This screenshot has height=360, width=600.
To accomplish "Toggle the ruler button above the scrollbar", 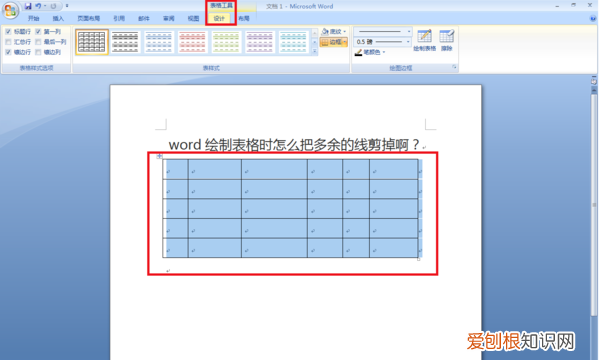I will [x=594, y=81].
